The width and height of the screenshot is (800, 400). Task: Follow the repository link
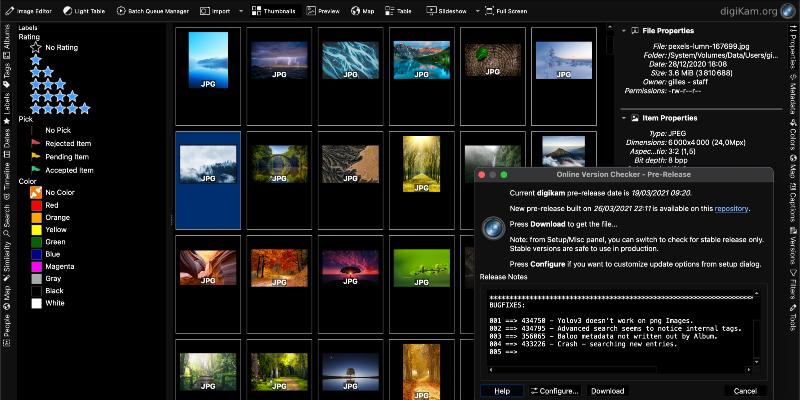coord(731,208)
